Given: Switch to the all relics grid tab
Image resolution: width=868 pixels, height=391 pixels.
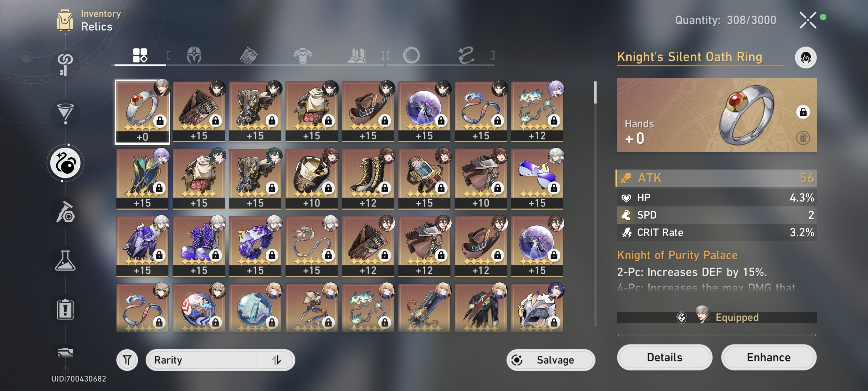Looking at the screenshot, I should point(140,55).
